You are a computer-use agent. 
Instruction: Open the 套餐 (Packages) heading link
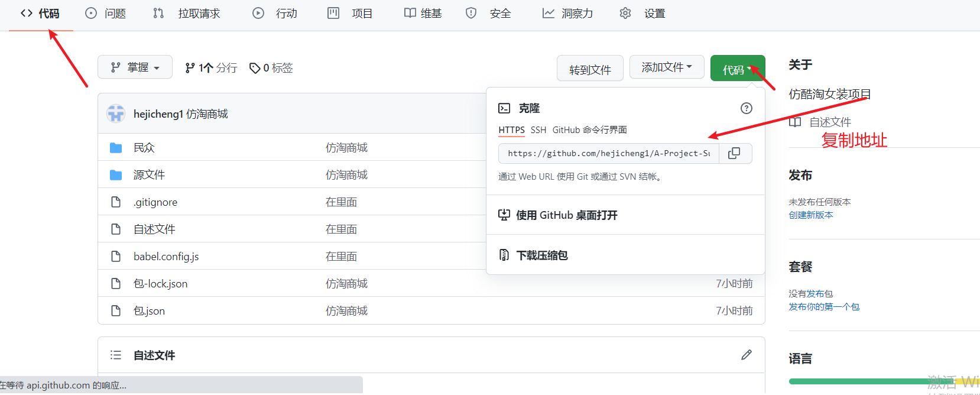tap(800, 267)
